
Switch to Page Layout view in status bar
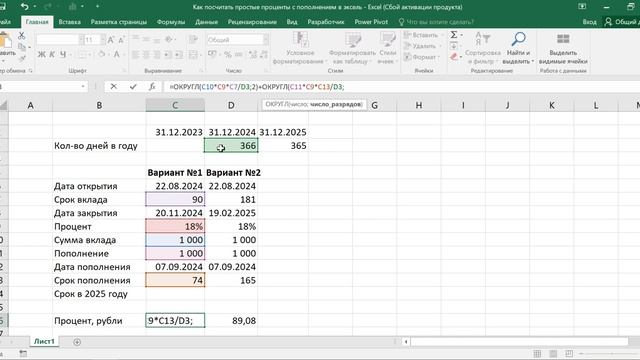(x=553, y=353)
